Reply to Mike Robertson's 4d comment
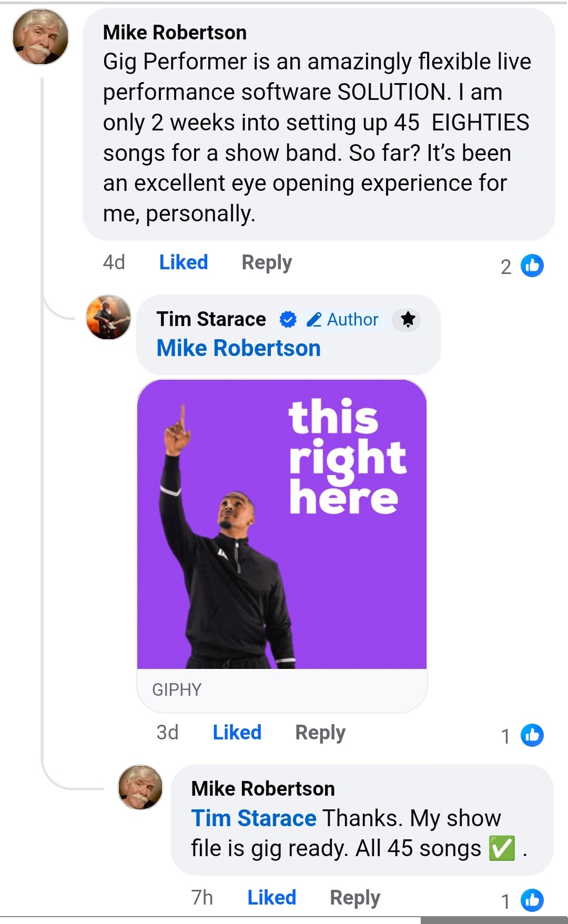This screenshot has height=924, width=568. click(267, 262)
